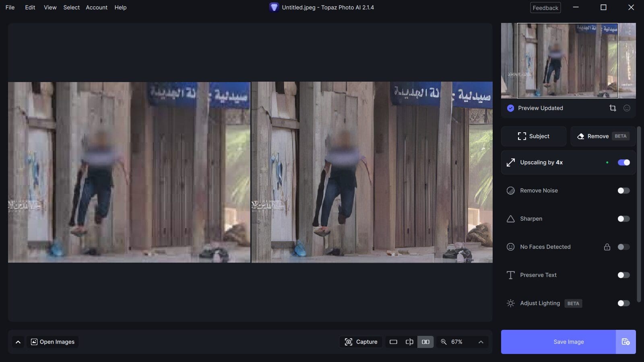Enable the Preserve Text toggle
The image size is (644, 362).
623,275
